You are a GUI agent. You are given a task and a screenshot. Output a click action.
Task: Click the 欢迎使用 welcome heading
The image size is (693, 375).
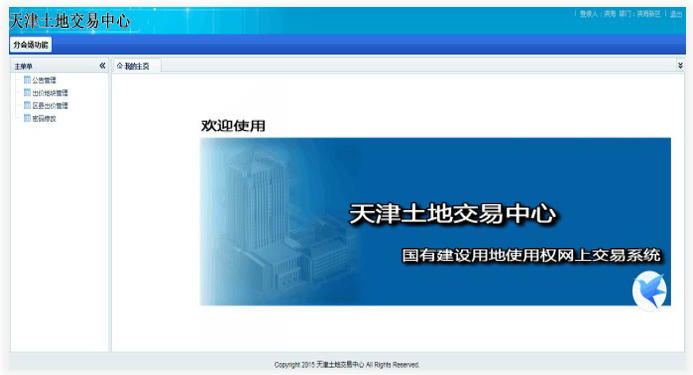coord(233,126)
